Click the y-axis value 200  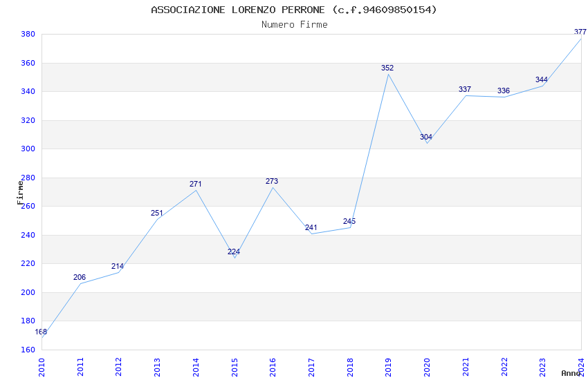(x=28, y=292)
